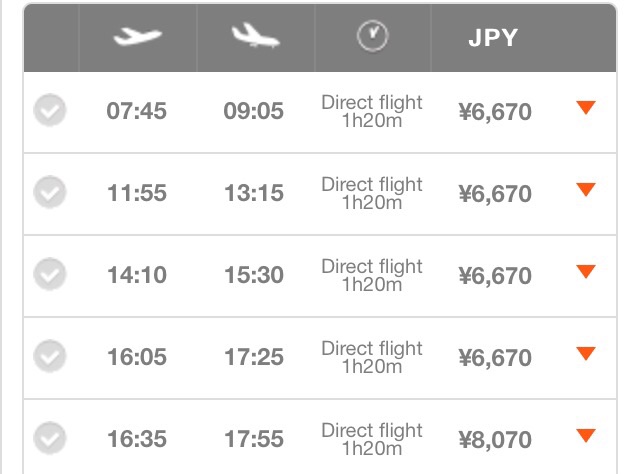
Task: Click the ¥6,670 price of 07:45 flight
Action: (x=495, y=112)
